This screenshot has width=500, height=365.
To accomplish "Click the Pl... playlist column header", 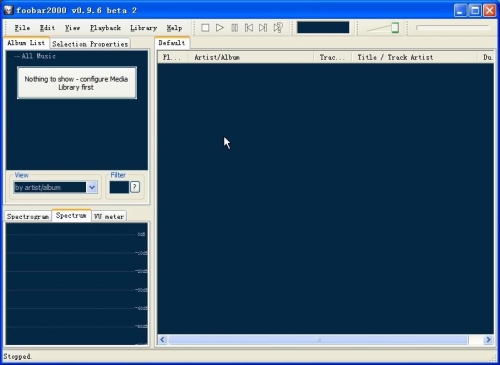I will tap(173, 57).
